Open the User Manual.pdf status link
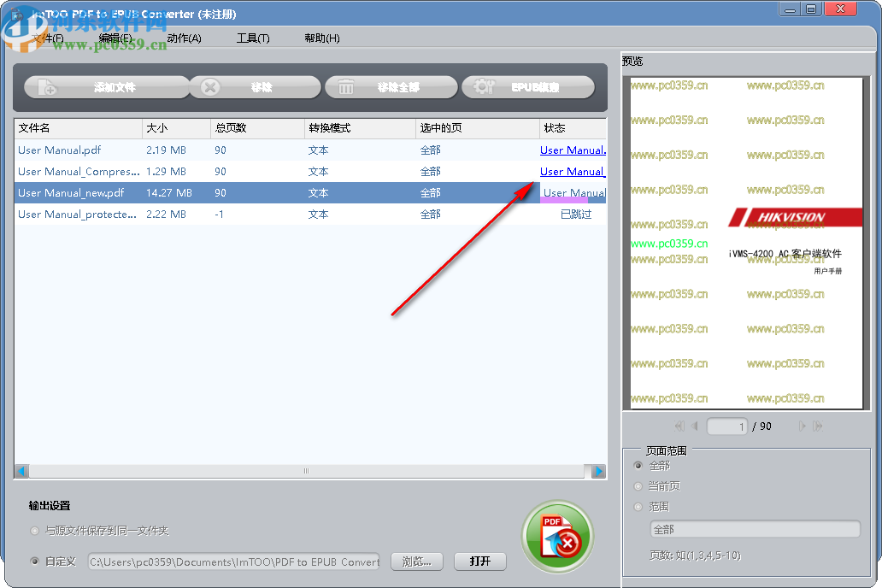The height and width of the screenshot is (588, 882). tap(573, 150)
